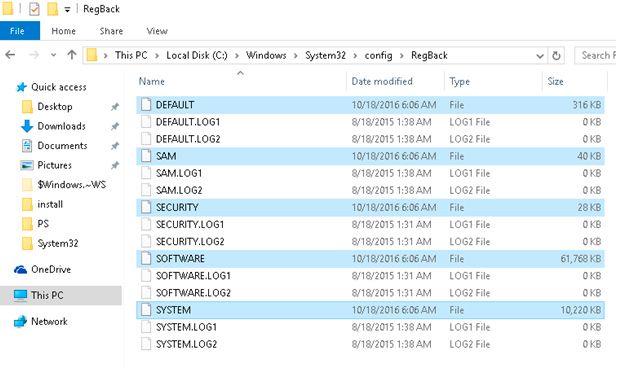Sort by the Size column header
618x368 pixels.
tap(555, 81)
